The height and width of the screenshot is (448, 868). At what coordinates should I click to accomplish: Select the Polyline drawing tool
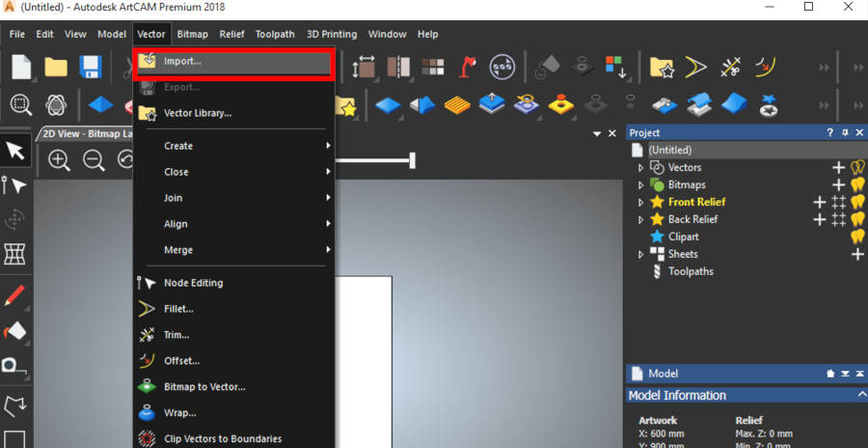coord(14,406)
